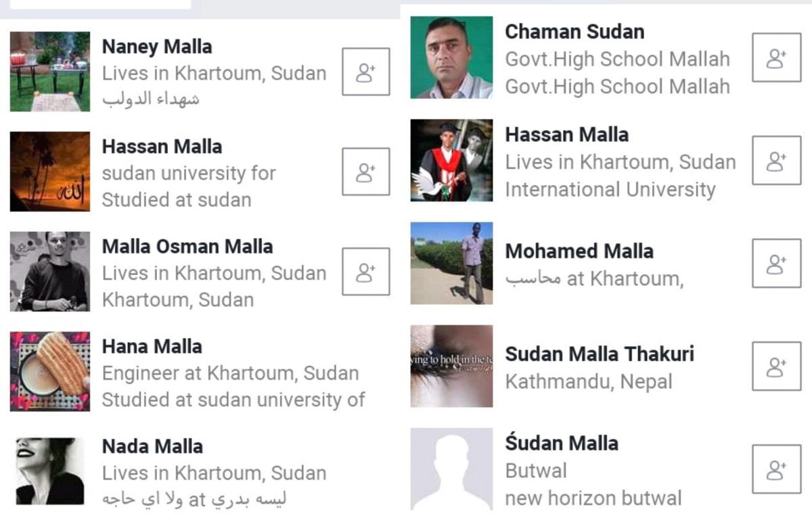Add friend icon beside sudan university for
812x524 pixels.
pyautogui.click(x=366, y=172)
